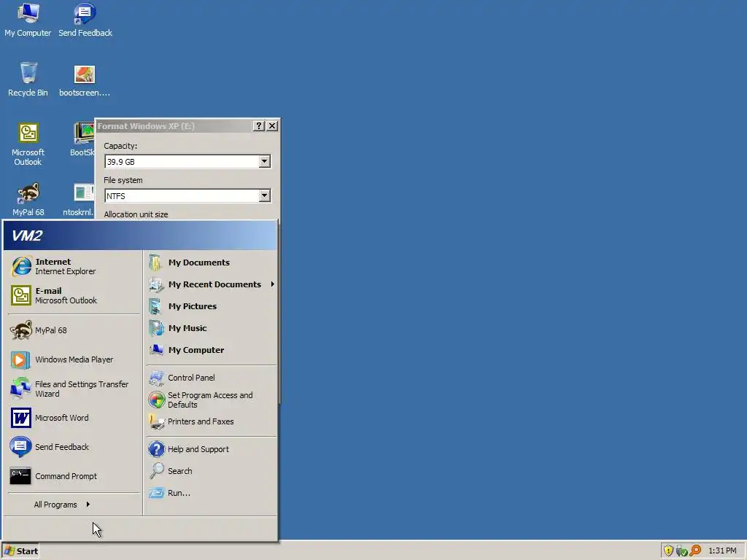Select the bootscreen image file on desktop
Screen dimensions: 747x560
(x=85, y=79)
